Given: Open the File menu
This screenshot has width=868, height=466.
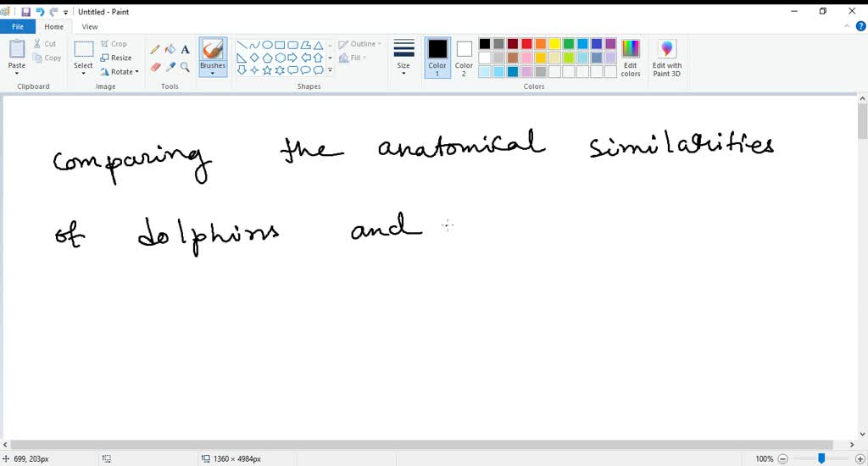Looking at the screenshot, I should click(x=17, y=27).
